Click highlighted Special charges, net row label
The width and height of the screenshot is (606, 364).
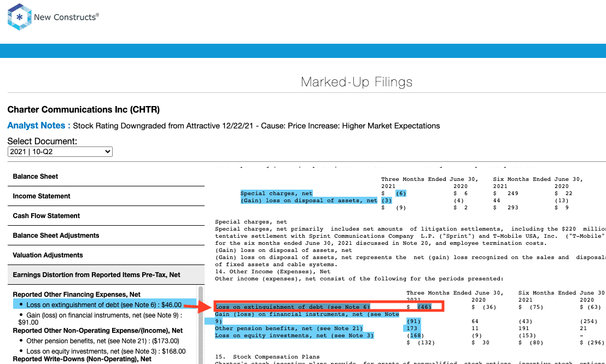[x=276, y=193]
